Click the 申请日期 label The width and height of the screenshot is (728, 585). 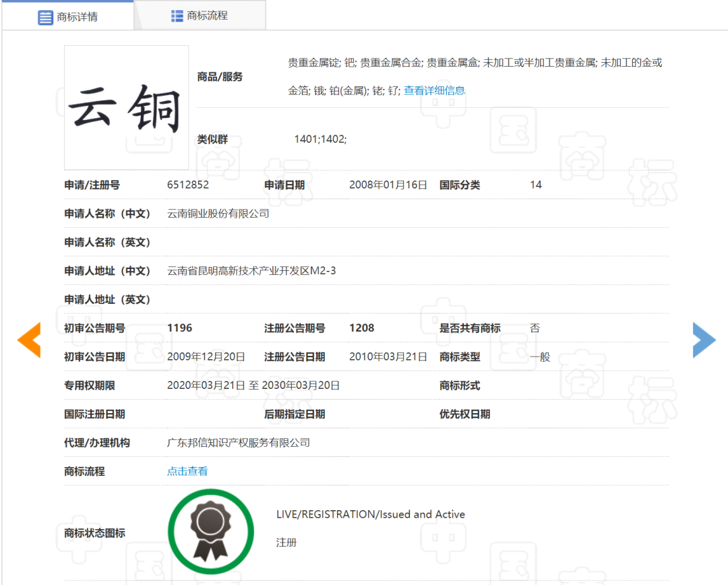coord(284,185)
